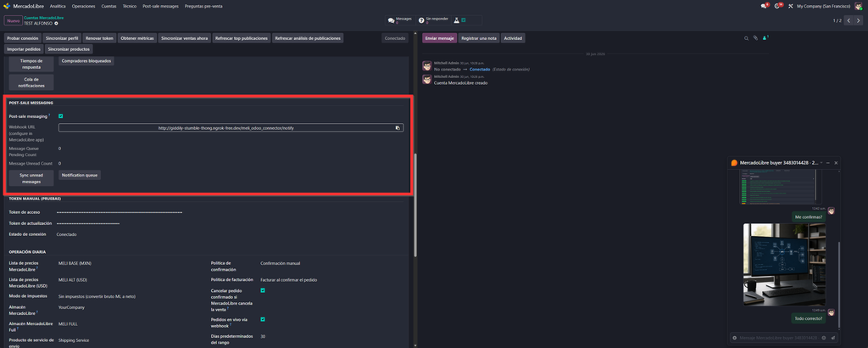Toggle the Post-sale messaging checkbox
This screenshot has width=868, height=348.
[x=60, y=116]
